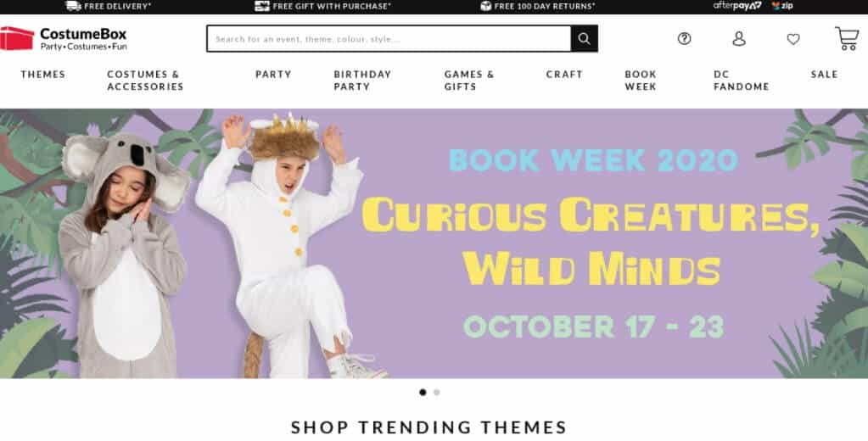
Task: Switch to the second carousel slide dot
Action: pos(437,393)
